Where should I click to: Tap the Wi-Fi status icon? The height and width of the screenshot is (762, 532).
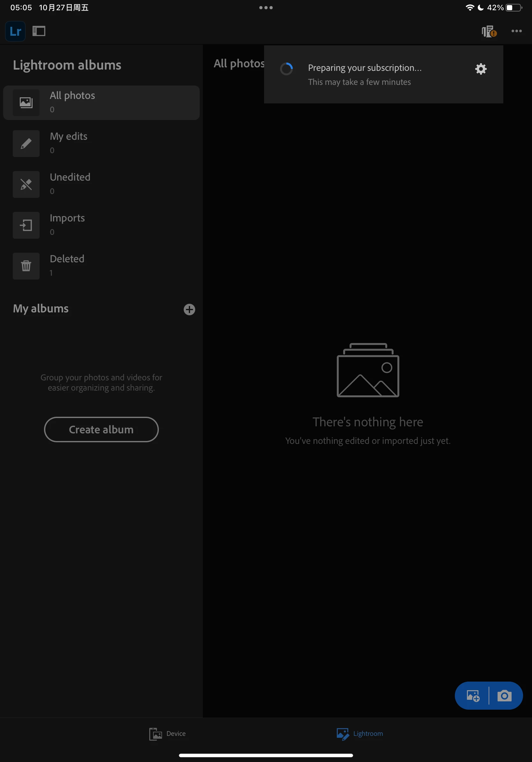coord(469,8)
